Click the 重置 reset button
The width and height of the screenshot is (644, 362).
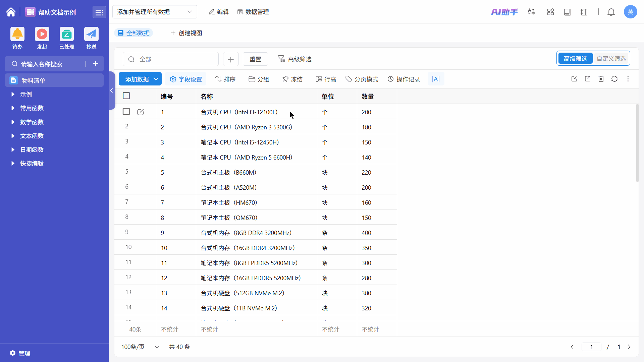(255, 59)
